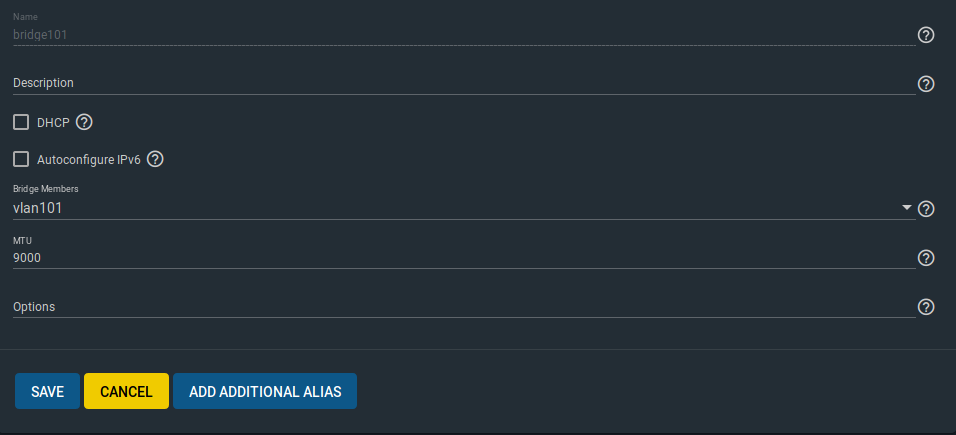Add an additional alias
Image resolution: width=956 pixels, height=435 pixels.
click(x=265, y=391)
